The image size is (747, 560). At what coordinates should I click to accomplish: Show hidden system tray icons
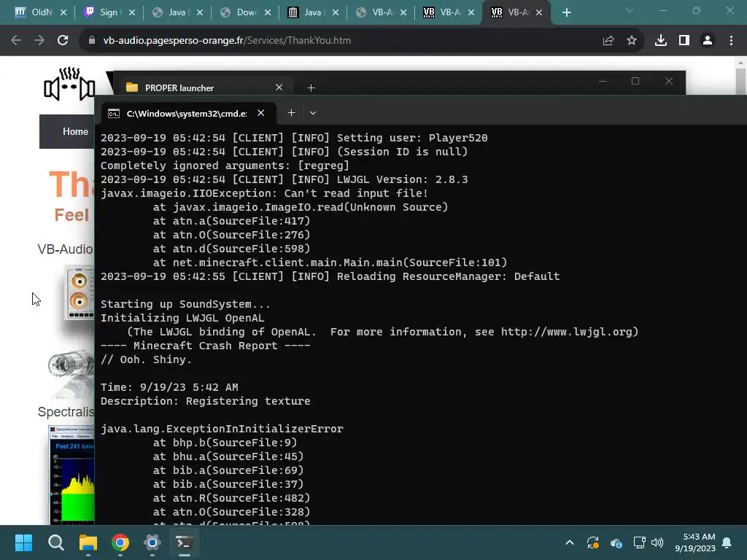point(569,542)
